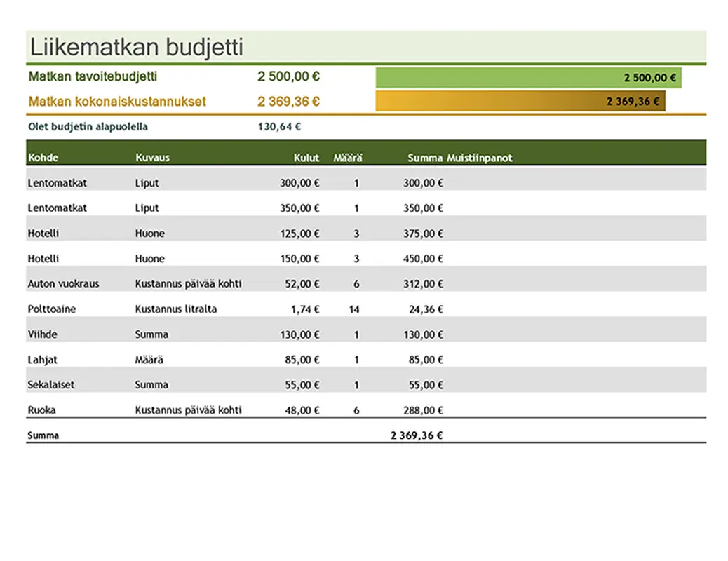
Task: Select the Muistiinpanot column header
Action: pos(480,158)
